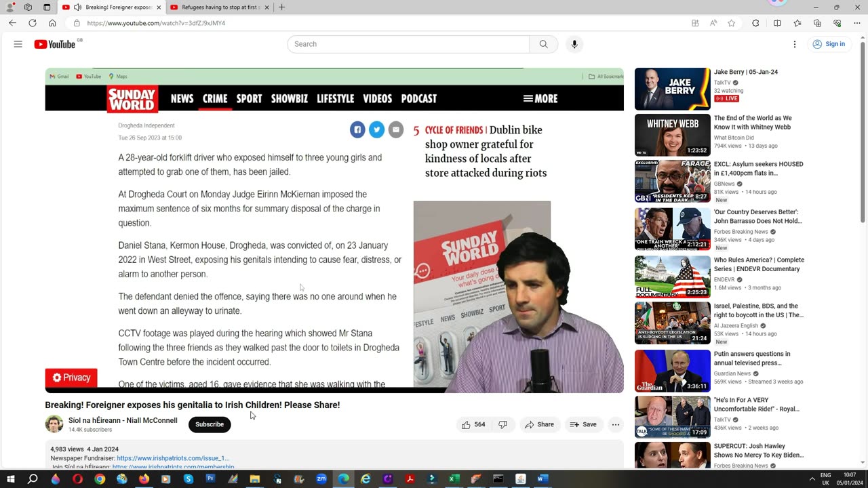
Task: Subscribe to Síol na hÉireann channel
Action: pyautogui.click(x=210, y=424)
